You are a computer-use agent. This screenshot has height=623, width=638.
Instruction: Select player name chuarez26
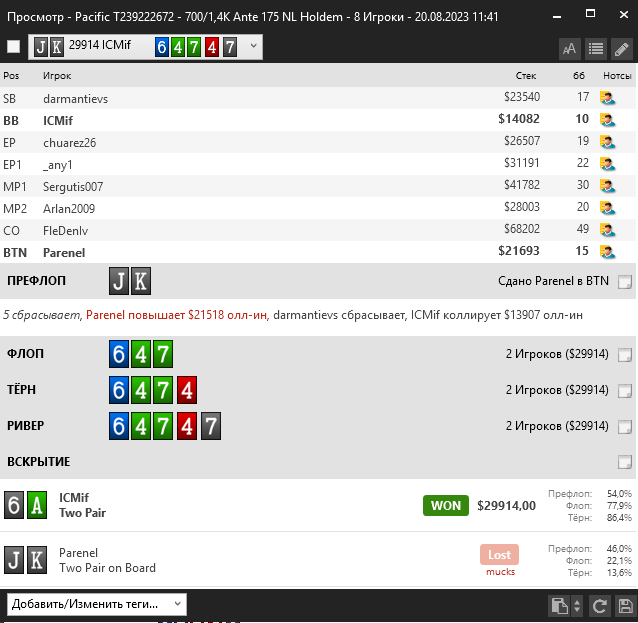point(70,143)
